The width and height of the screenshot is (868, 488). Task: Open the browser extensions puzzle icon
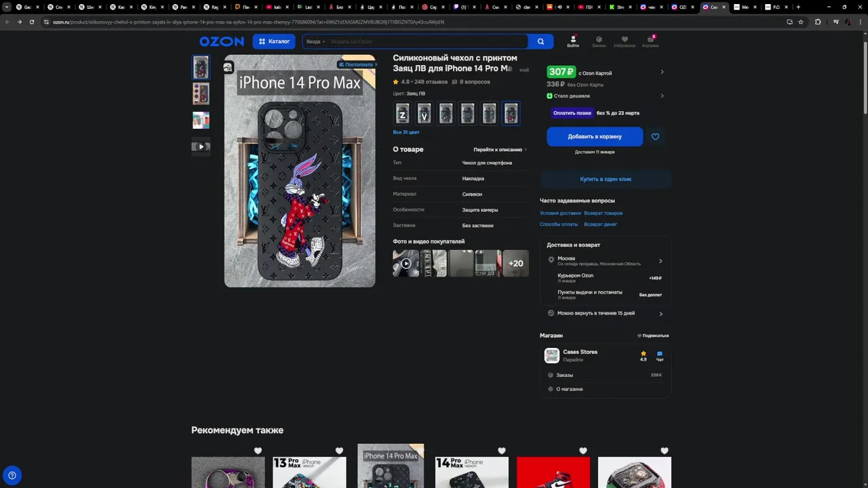click(x=818, y=22)
